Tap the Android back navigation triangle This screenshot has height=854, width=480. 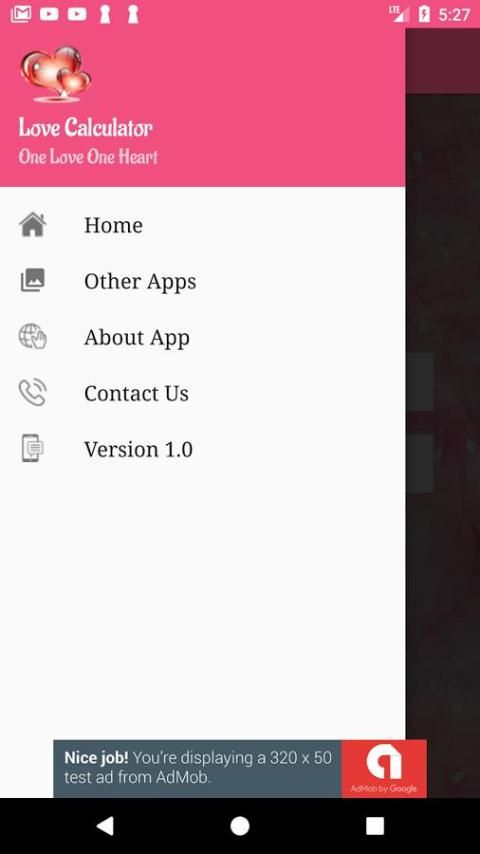pos(105,826)
